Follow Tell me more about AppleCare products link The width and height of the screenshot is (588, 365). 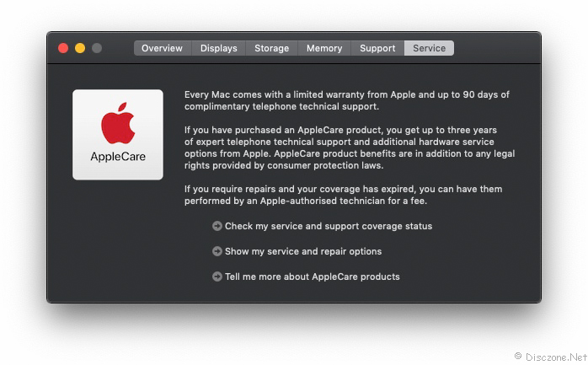pyautogui.click(x=313, y=276)
